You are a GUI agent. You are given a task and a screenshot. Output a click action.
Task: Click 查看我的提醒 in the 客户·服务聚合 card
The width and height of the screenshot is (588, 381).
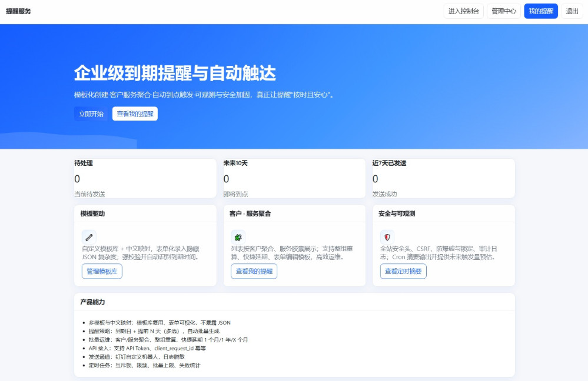click(x=254, y=271)
